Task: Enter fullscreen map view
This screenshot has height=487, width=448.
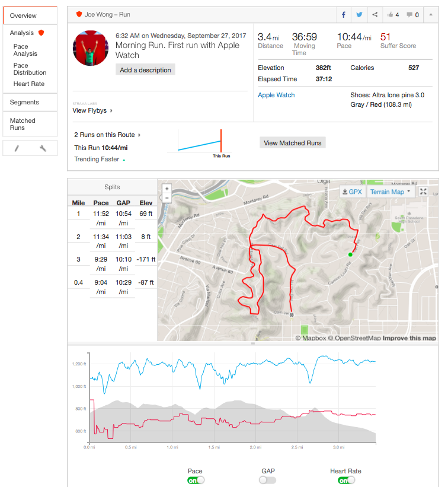Action: [x=424, y=192]
